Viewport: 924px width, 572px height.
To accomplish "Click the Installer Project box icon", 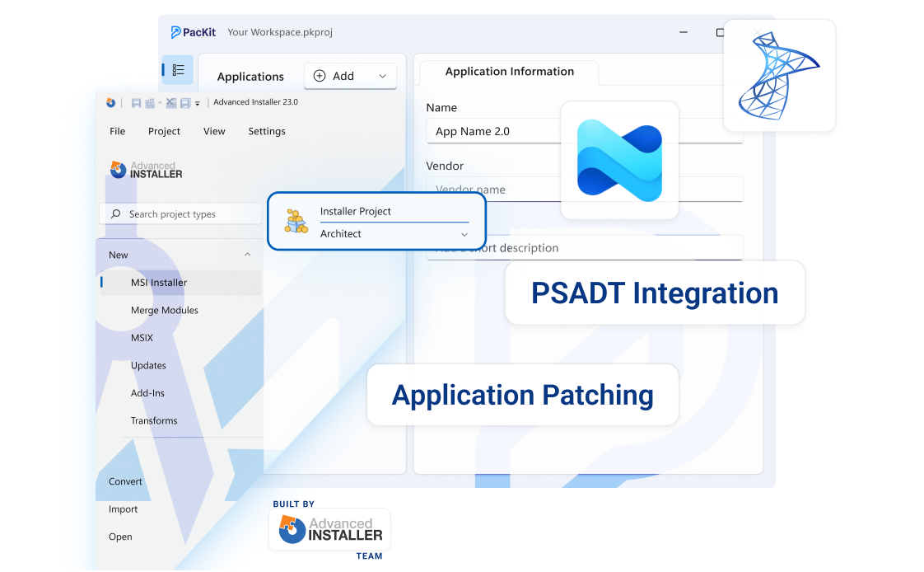I will click(x=296, y=222).
